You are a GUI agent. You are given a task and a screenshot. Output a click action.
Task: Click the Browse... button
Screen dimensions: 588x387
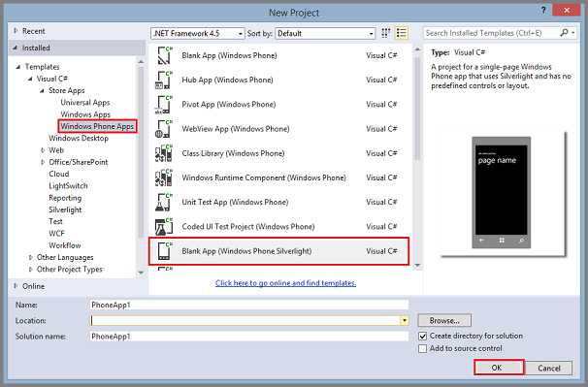coord(444,321)
